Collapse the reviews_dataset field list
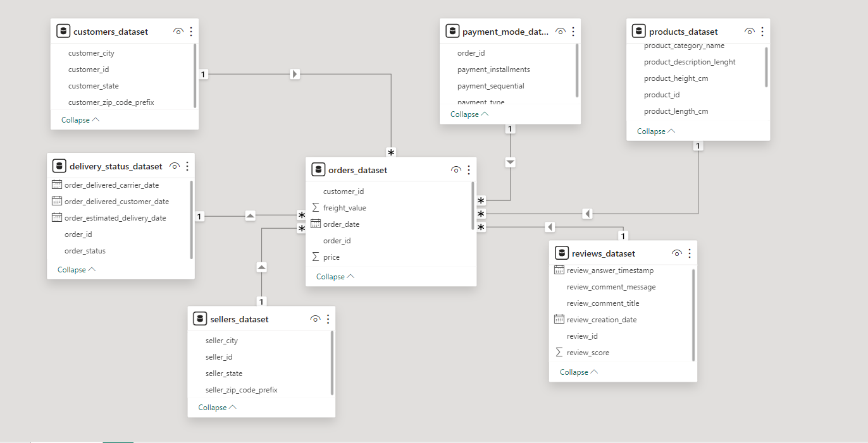This screenshot has width=868, height=443. point(578,372)
